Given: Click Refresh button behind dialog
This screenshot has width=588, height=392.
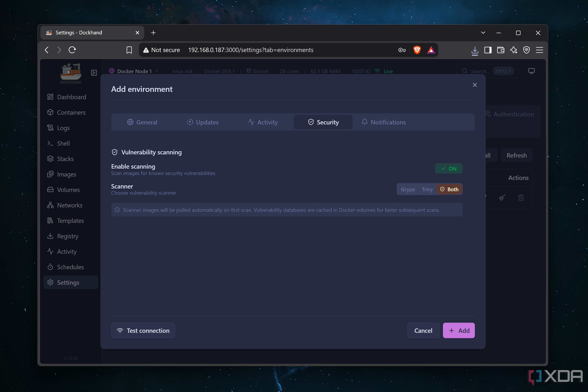Looking at the screenshot, I should pos(517,155).
